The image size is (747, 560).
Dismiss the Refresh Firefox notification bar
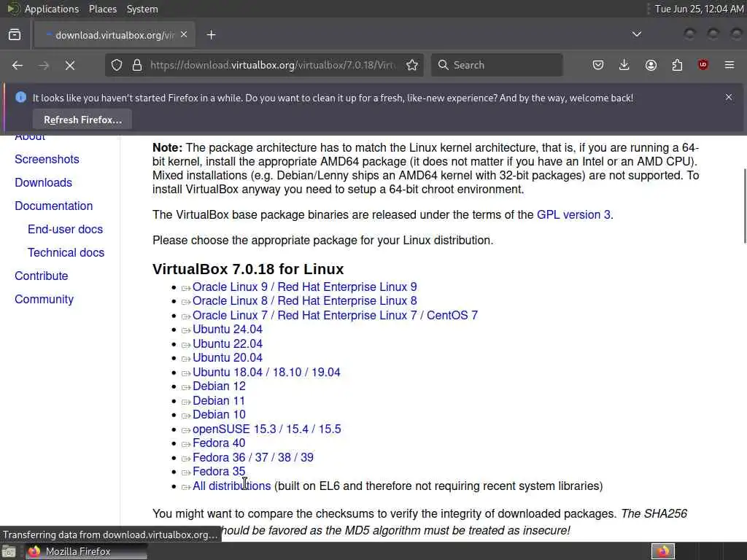[x=729, y=97]
